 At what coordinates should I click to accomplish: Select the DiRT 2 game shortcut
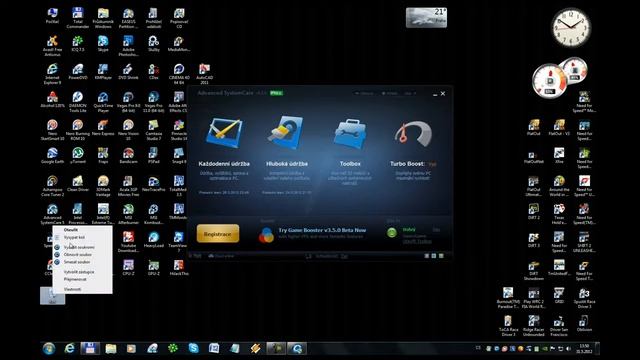(533, 212)
